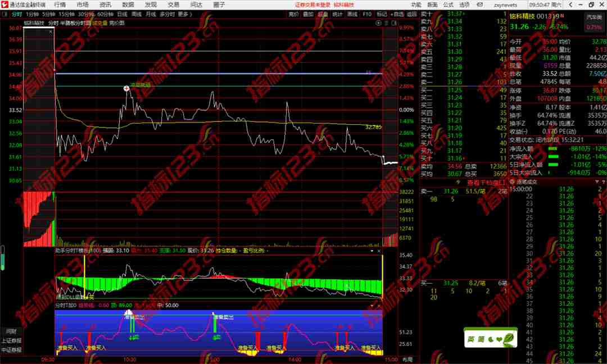Close the 助手分时T indicator sub-panel

point(379,251)
